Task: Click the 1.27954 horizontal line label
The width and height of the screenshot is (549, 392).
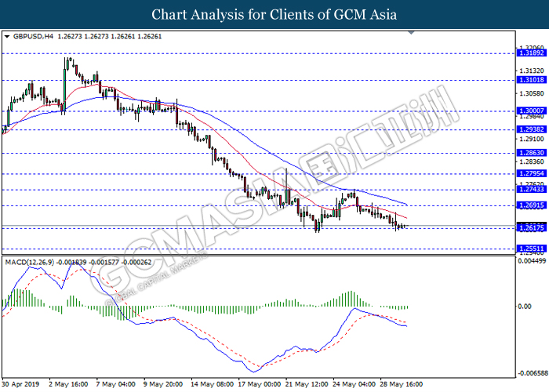Action: point(532,173)
